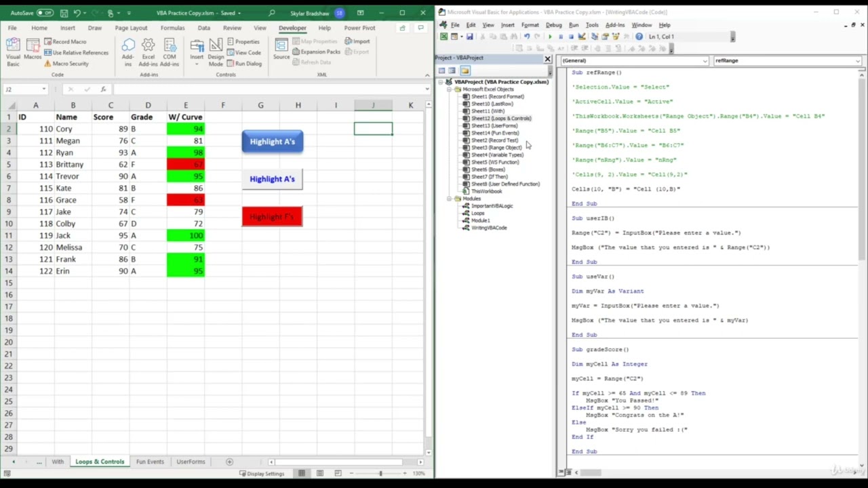Viewport: 868px width, 488px height.
Task: Select the Loops module in tree
Action: (x=477, y=213)
